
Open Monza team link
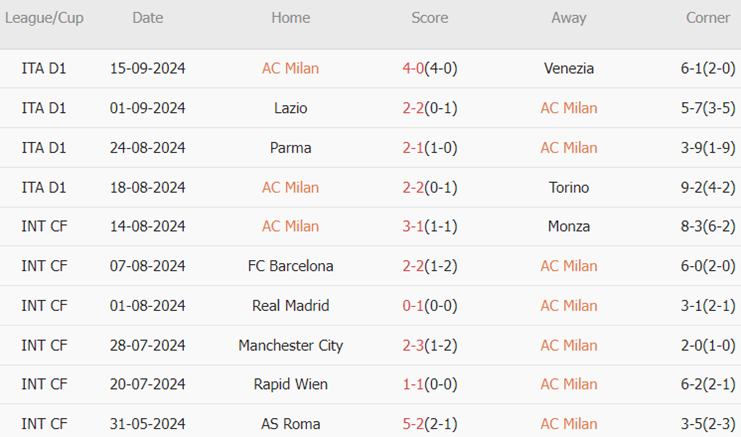click(569, 227)
